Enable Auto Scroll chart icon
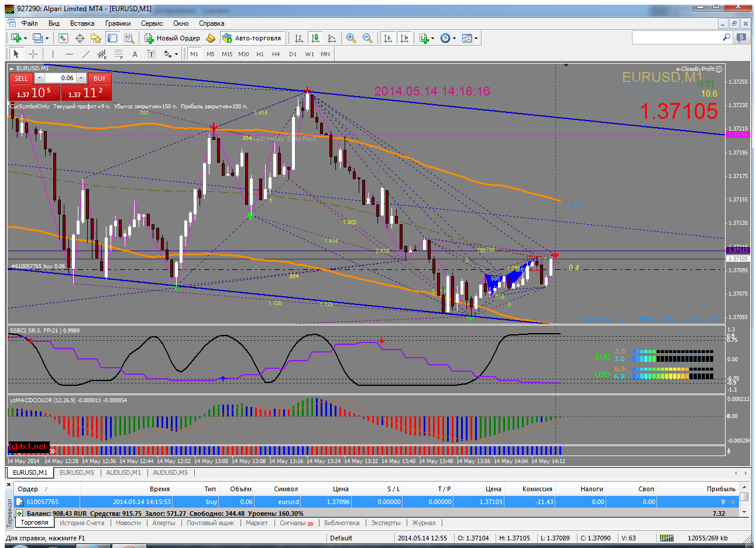This screenshot has width=756, height=548. point(387,38)
